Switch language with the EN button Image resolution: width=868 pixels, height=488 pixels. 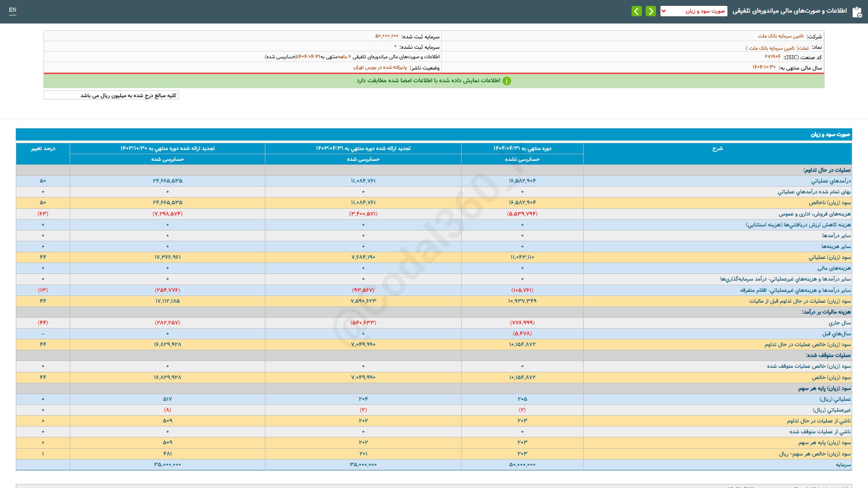click(13, 10)
